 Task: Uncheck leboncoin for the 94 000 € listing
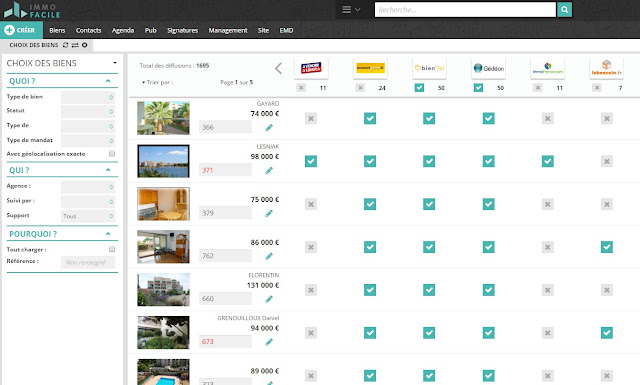point(607,333)
